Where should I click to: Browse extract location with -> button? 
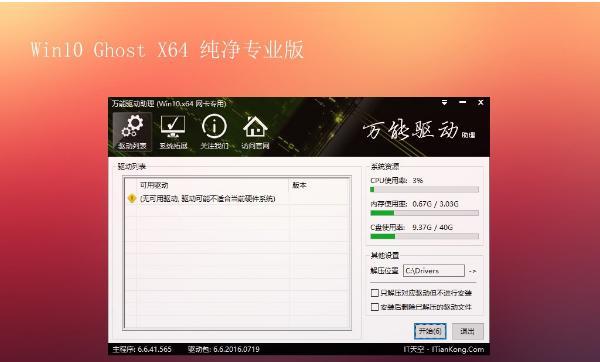point(473,271)
